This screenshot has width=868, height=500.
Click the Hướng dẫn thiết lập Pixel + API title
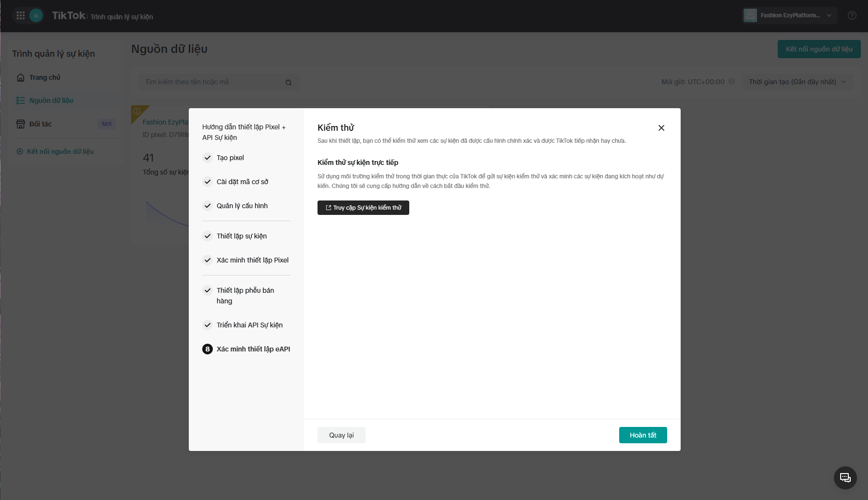pos(244,132)
